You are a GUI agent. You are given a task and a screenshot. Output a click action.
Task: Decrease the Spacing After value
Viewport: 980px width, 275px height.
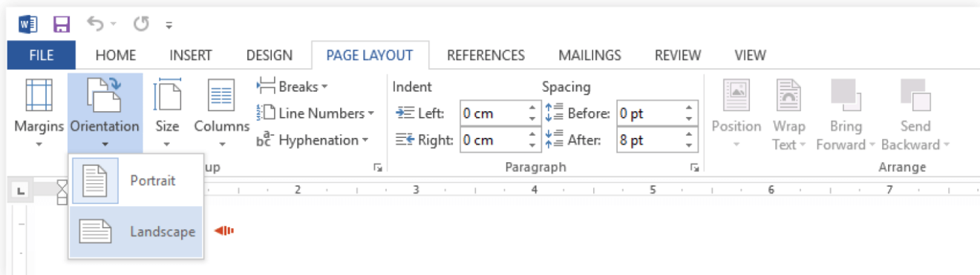click(x=690, y=145)
